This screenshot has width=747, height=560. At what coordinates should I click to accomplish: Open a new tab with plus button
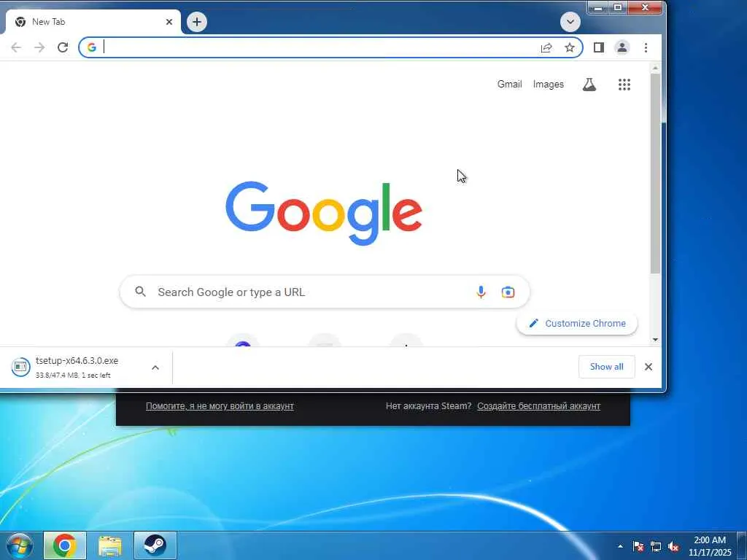pos(197,22)
